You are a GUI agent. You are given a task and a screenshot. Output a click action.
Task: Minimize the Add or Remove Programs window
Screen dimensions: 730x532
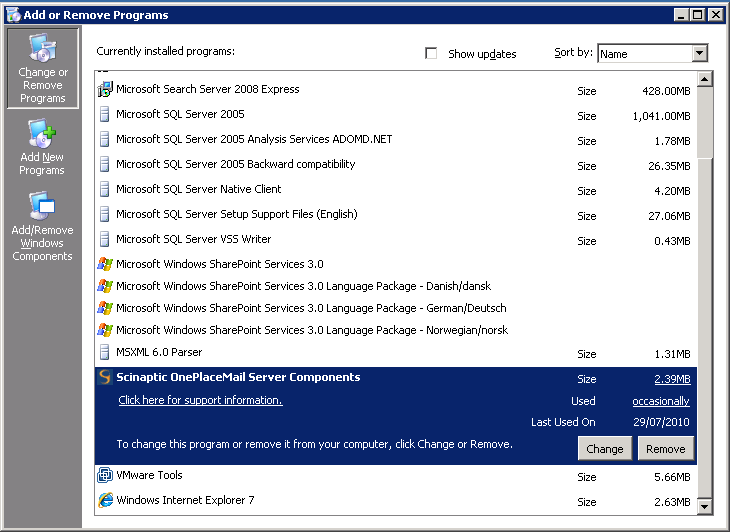tap(681, 15)
